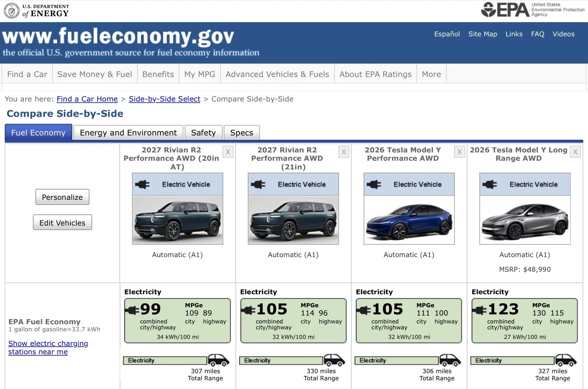Viewport: 588px width, 389px height.
Task: Open blue Tesla Model Y Performance photo
Action: point(409,220)
